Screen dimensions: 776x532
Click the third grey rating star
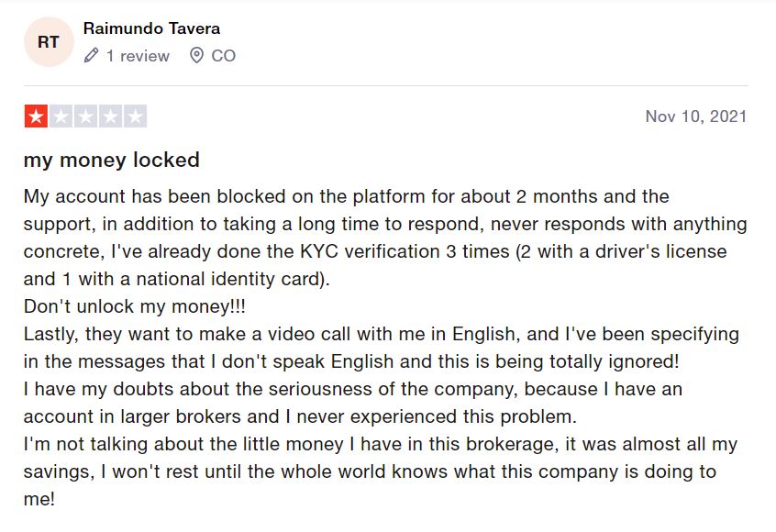pos(85,116)
